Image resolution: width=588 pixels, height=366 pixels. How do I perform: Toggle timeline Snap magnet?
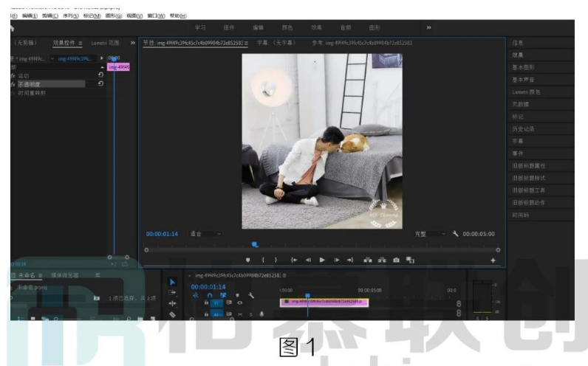pos(210,296)
